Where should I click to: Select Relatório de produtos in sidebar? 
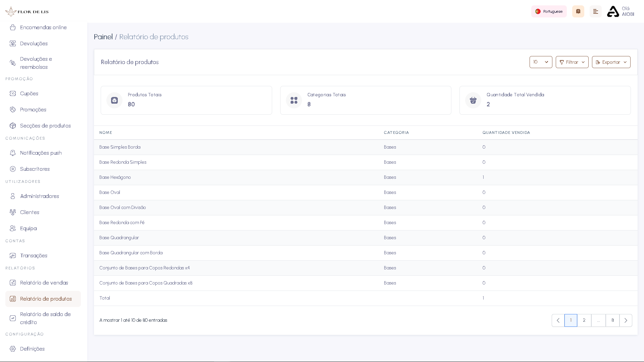tap(45, 299)
